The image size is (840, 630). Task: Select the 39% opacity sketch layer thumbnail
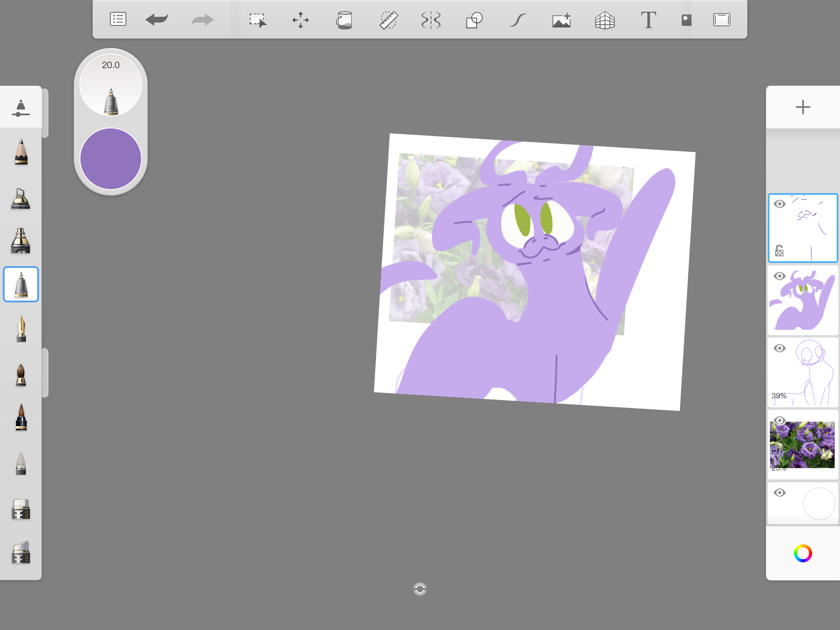coord(810,372)
